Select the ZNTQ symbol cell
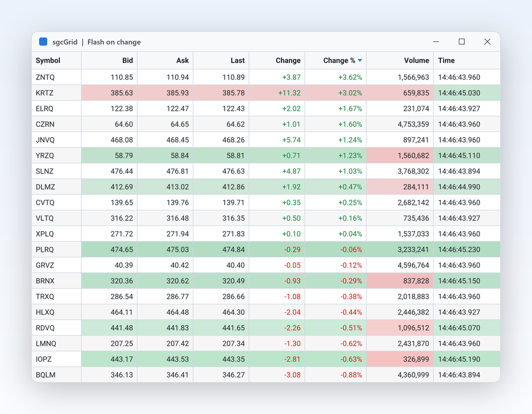 click(x=56, y=77)
